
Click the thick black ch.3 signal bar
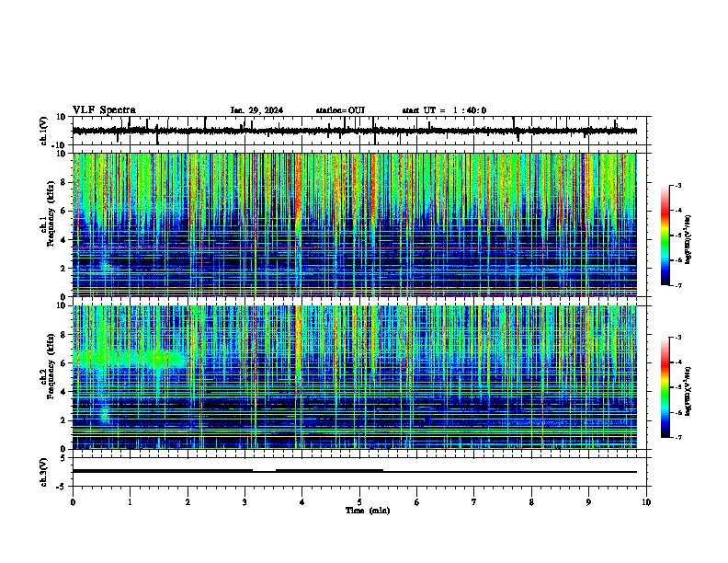tap(163, 471)
